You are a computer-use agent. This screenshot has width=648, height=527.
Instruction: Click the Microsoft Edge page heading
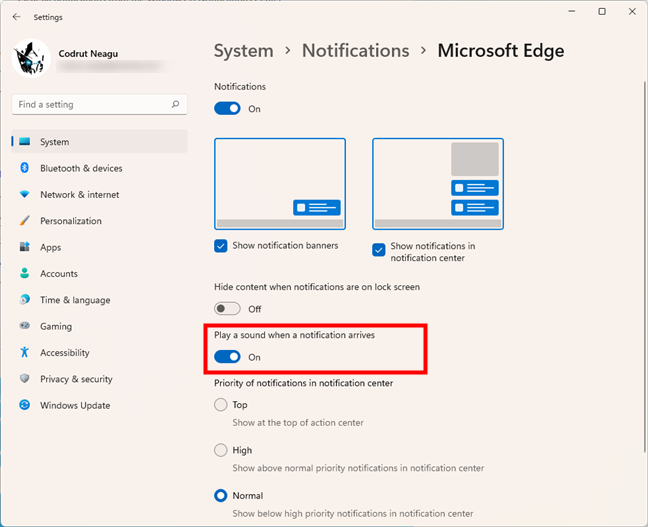pyautogui.click(x=500, y=51)
